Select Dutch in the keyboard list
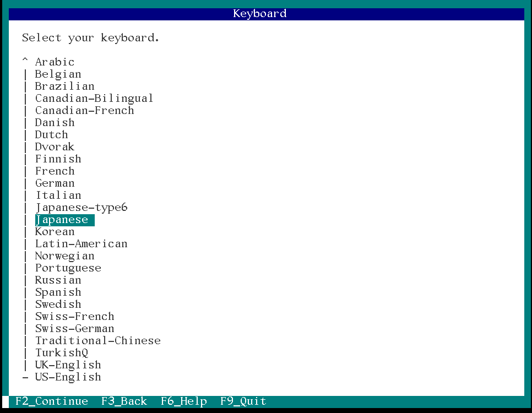This screenshot has height=413, width=532. 51,135
